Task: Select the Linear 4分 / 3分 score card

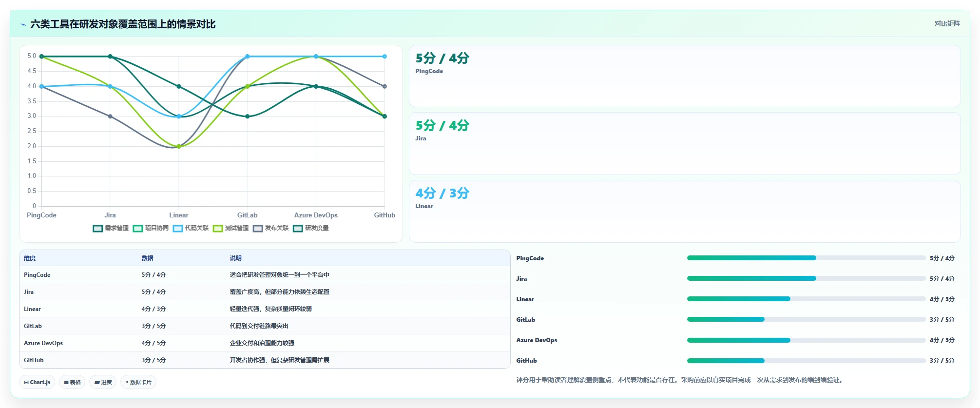Action: pos(685,211)
